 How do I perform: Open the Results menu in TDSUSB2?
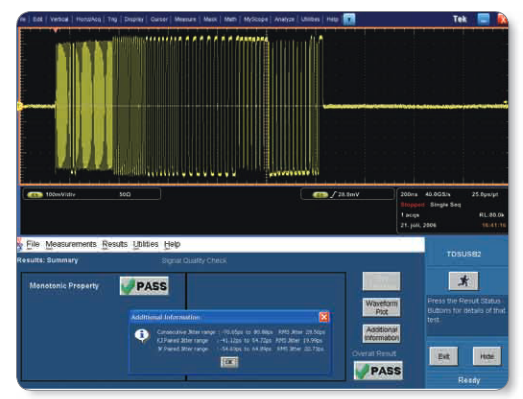(x=115, y=244)
